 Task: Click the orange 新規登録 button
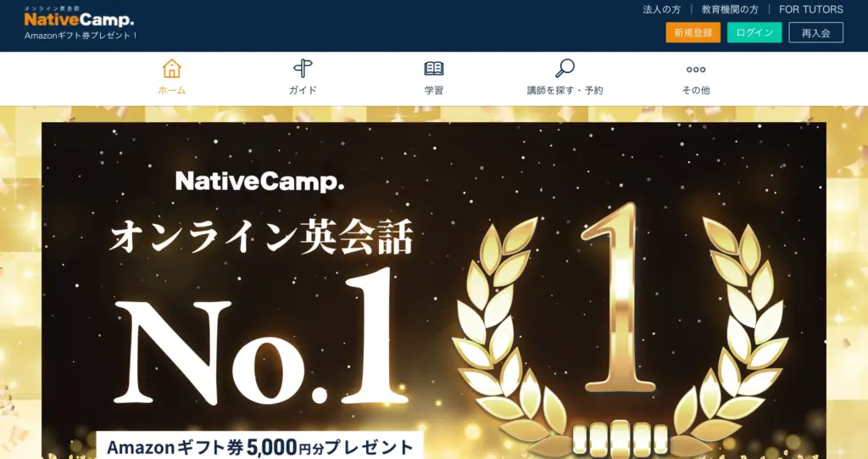pos(693,33)
